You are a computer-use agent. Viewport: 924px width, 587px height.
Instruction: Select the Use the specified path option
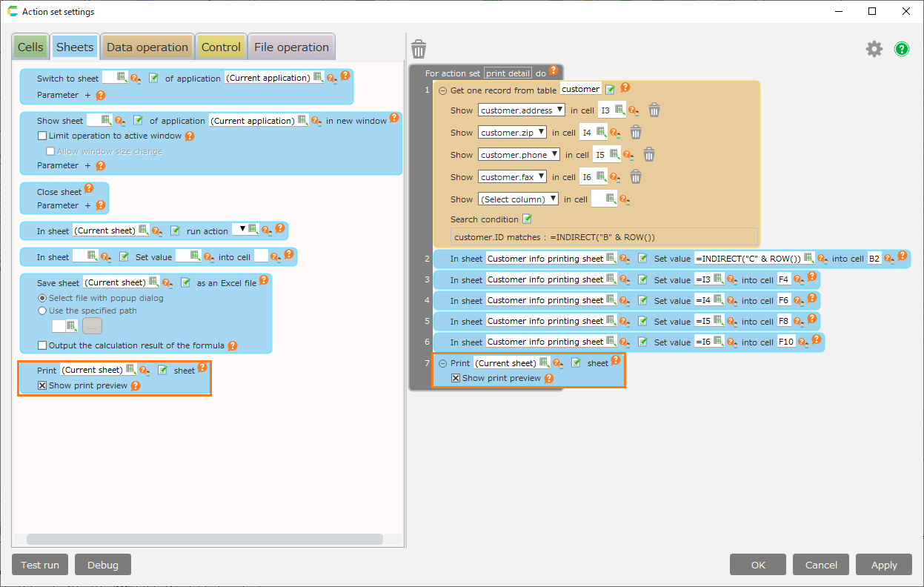42,311
